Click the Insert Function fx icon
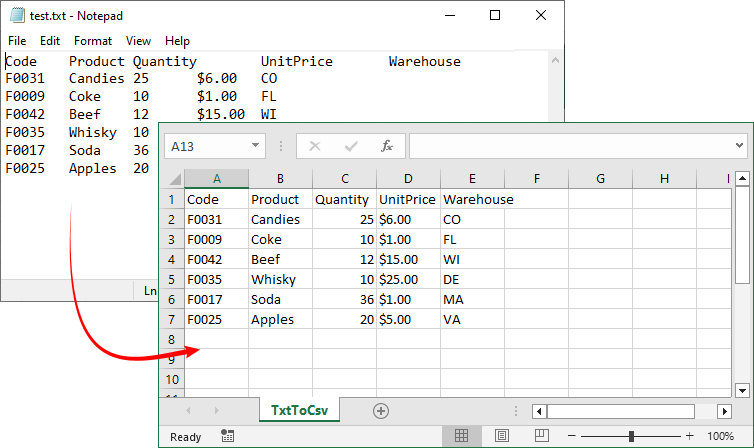This screenshot has height=448, width=754. [x=387, y=146]
